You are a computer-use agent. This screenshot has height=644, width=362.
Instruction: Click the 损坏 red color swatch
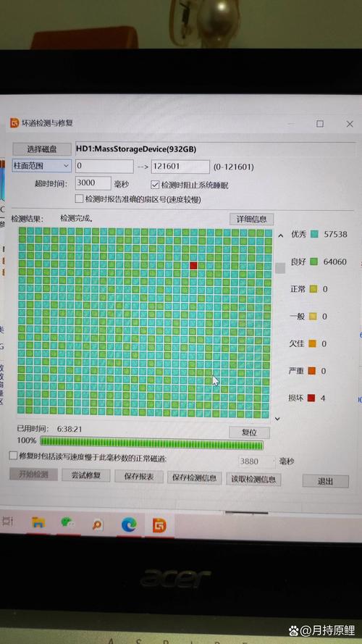click(x=311, y=398)
